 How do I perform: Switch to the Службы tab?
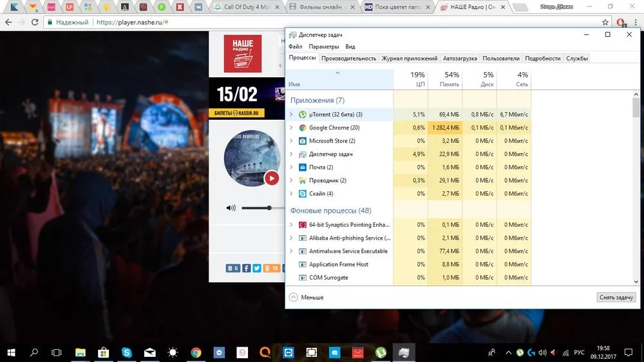pyautogui.click(x=577, y=59)
